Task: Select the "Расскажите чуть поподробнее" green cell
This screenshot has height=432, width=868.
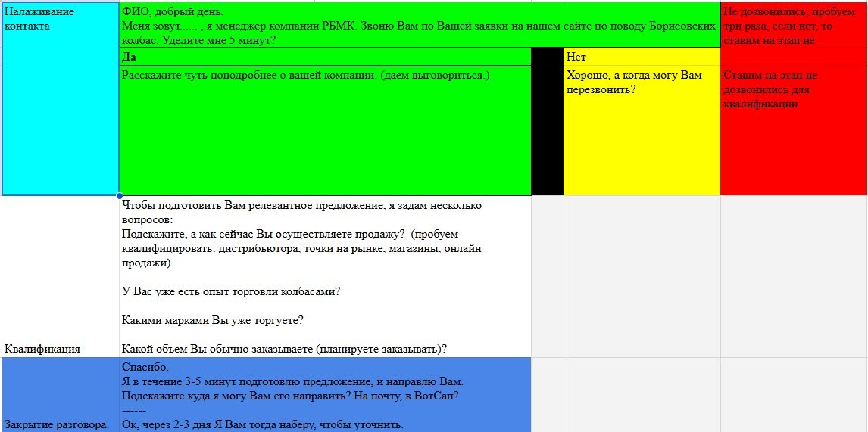Action: (x=325, y=130)
